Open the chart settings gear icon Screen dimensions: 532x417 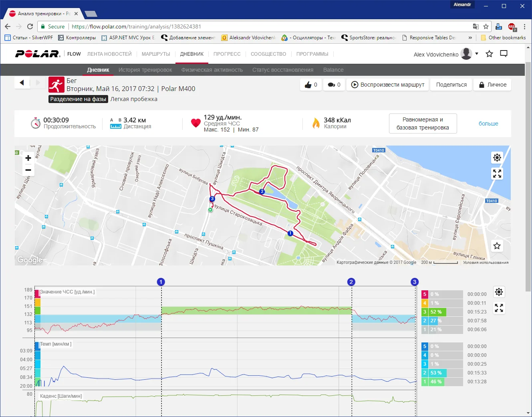point(499,292)
